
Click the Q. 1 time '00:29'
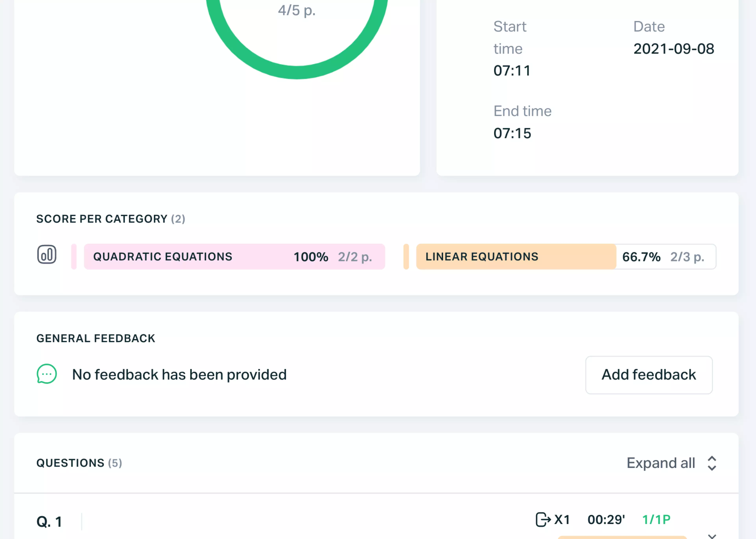click(606, 520)
